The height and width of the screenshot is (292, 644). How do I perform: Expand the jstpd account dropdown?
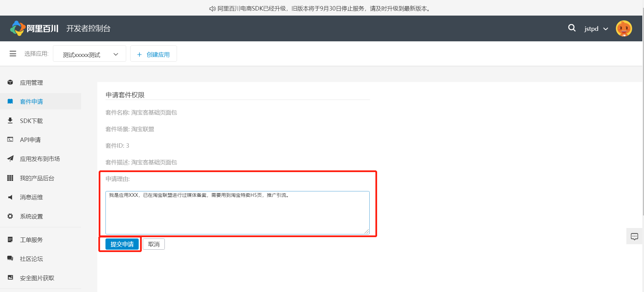[596, 29]
